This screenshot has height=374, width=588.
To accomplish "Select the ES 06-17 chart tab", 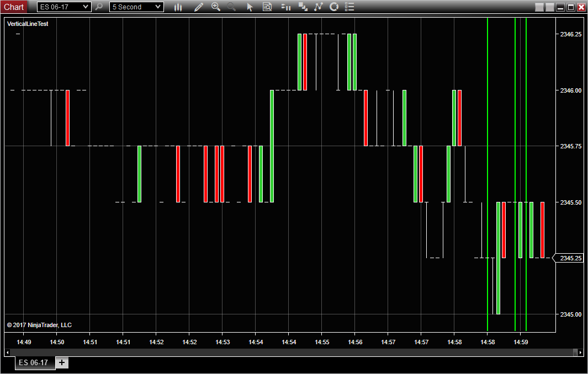I will pyautogui.click(x=35, y=363).
